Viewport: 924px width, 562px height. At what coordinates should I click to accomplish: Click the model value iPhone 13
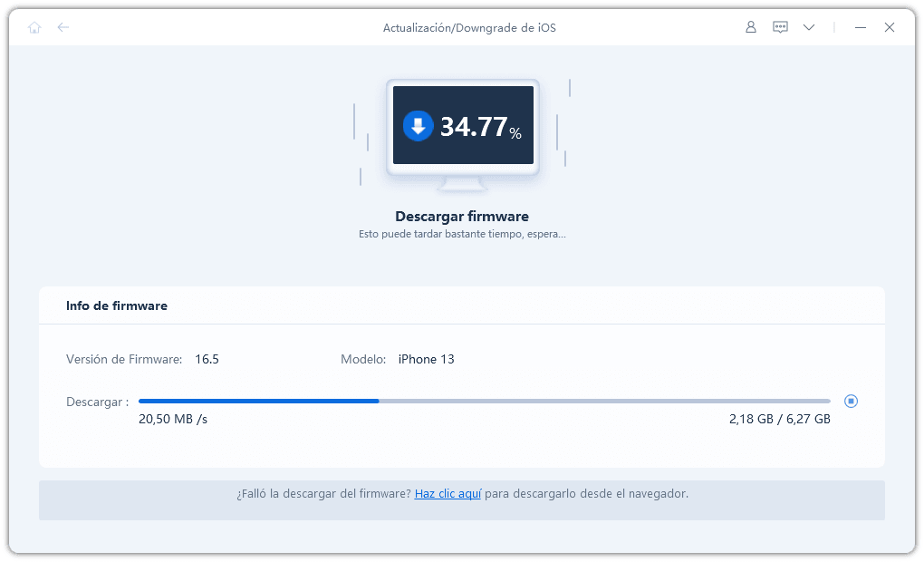[426, 359]
